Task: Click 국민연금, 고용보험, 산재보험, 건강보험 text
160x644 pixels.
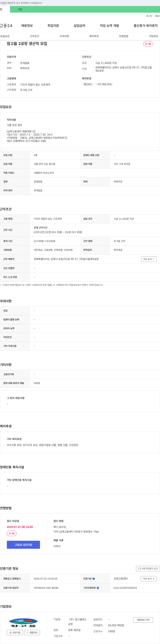Action: [x=53, y=250]
